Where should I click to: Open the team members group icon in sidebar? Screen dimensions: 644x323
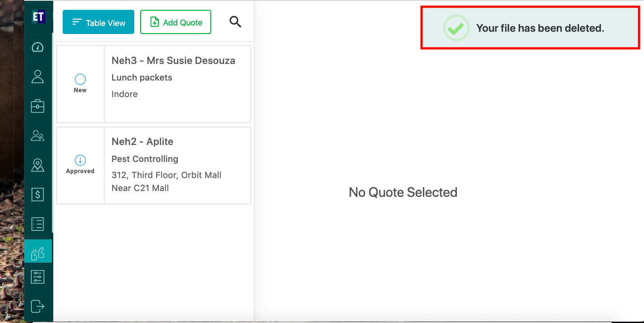coord(38,136)
